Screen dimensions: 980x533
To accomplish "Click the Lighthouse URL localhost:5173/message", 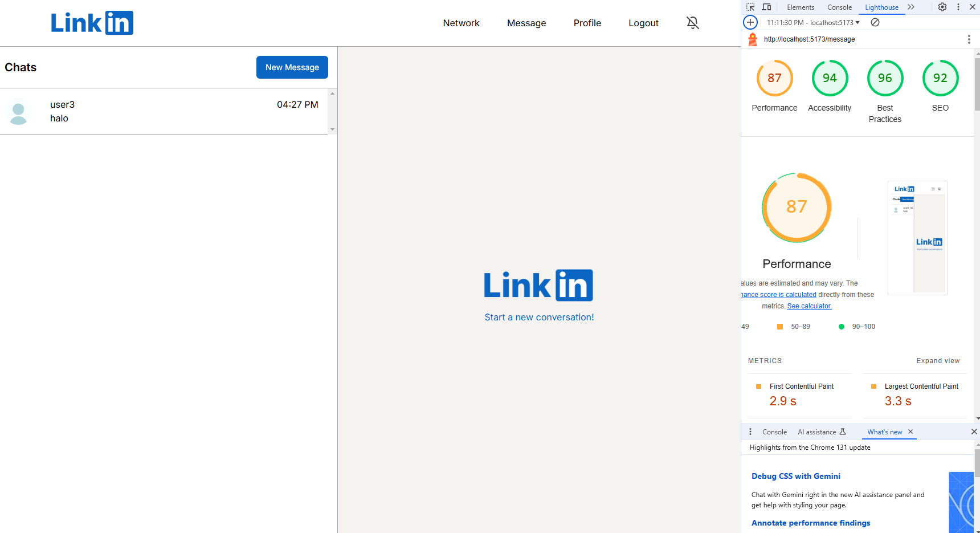I will tap(809, 39).
